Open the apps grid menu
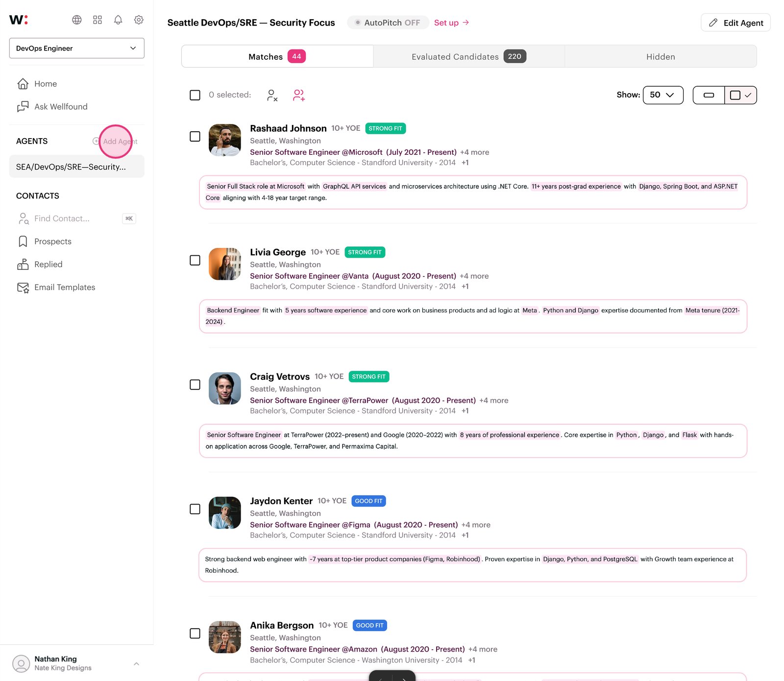The image size is (784, 681). [x=98, y=20]
